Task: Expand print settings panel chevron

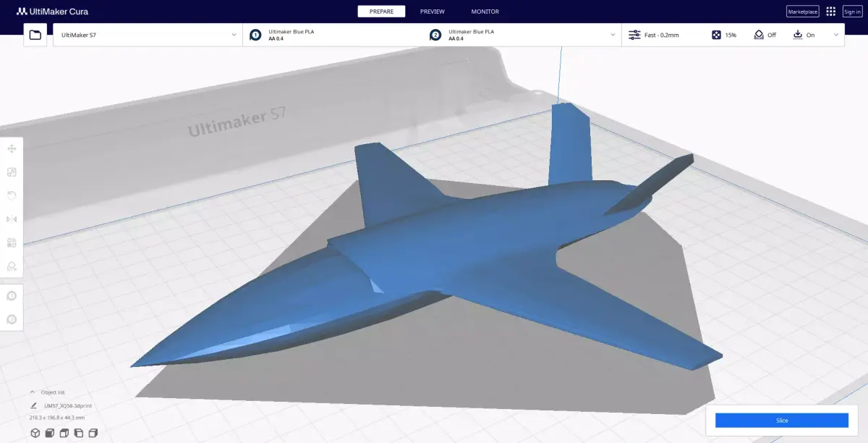Action: (836, 35)
